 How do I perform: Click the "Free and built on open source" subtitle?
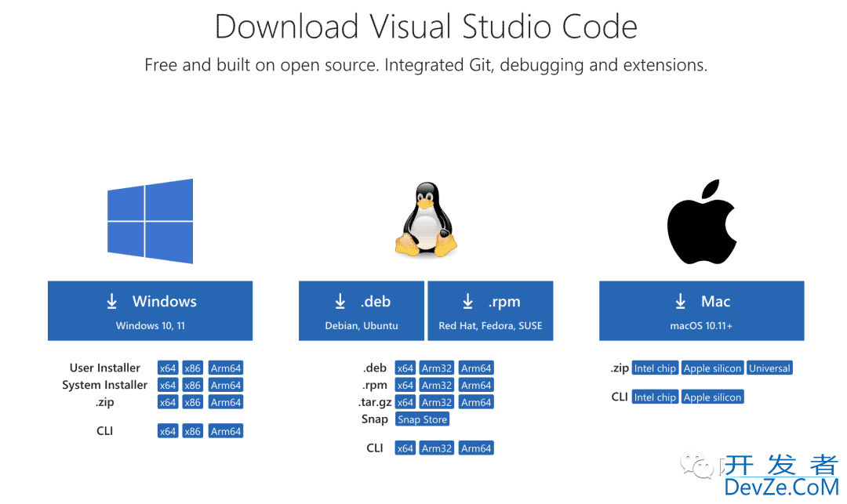(426, 65)
